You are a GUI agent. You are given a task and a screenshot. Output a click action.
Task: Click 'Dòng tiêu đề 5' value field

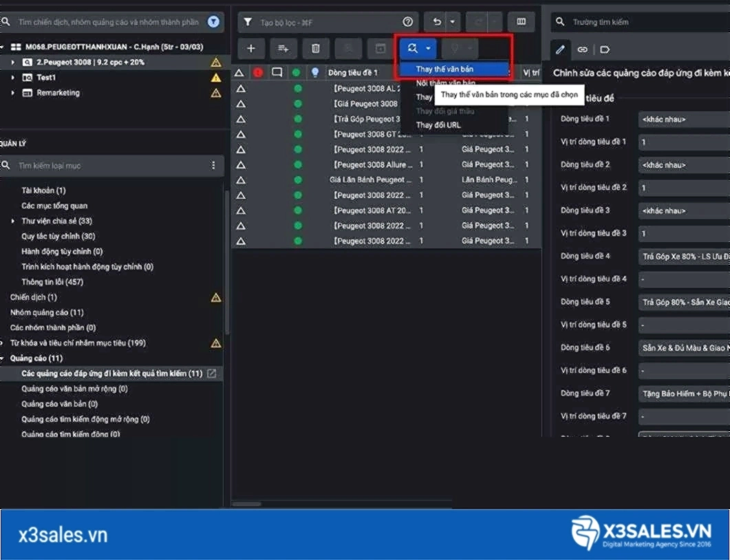(685, 302)
